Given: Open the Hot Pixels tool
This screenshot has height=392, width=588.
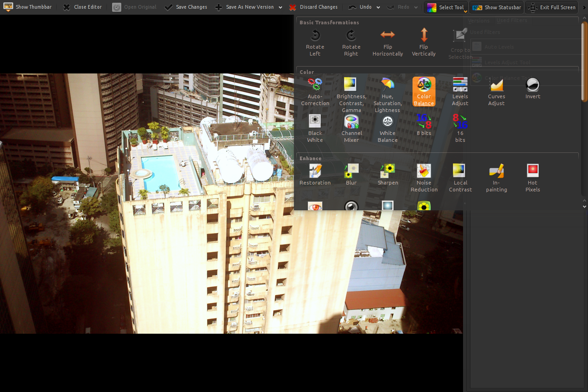Looking at the screenshot, I should coord(532,178).
